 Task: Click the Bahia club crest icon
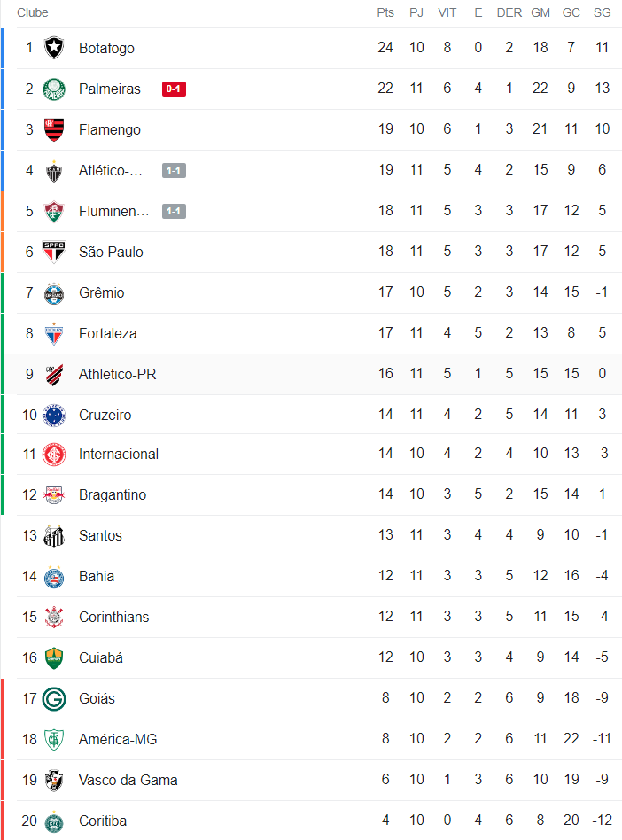[x=54, y=576]
